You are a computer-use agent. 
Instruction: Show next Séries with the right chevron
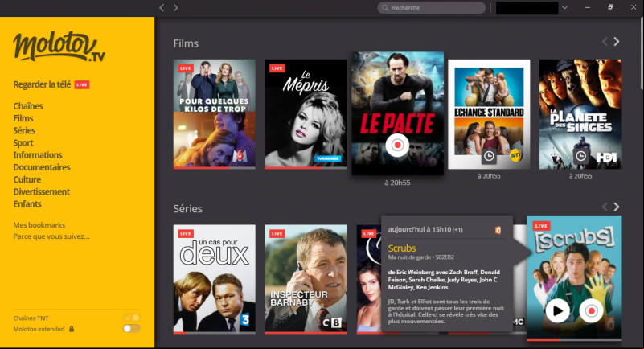[617, 207]
